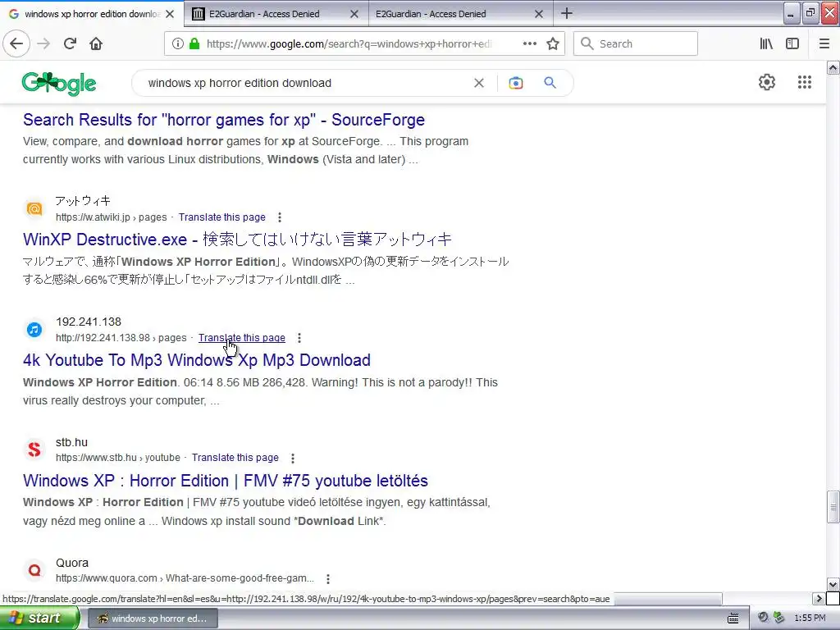Click the Quora site favicon
The image size is (840, 630).
coord(34,570)
